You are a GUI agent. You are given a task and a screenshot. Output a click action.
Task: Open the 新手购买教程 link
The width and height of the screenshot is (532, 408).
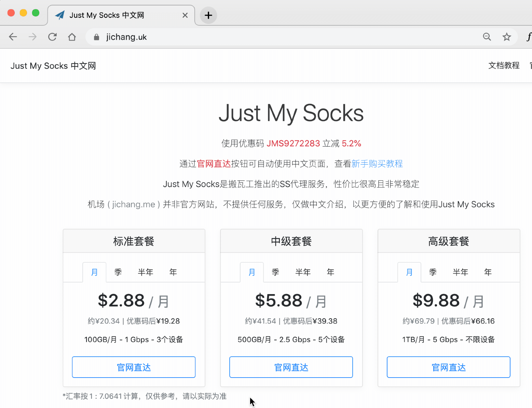coord(377,163)
